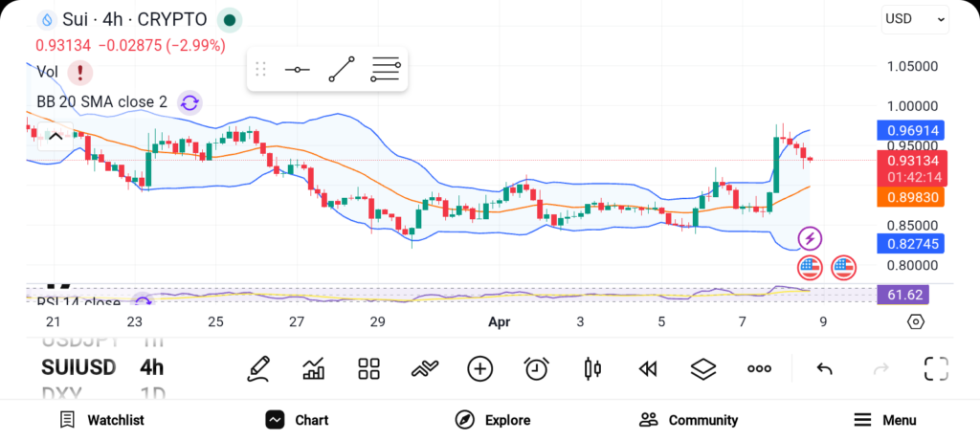Viewport: 980px width, 441px height.
Task: Select the horizontal line drawing tool
Action: tap(297, 70)
